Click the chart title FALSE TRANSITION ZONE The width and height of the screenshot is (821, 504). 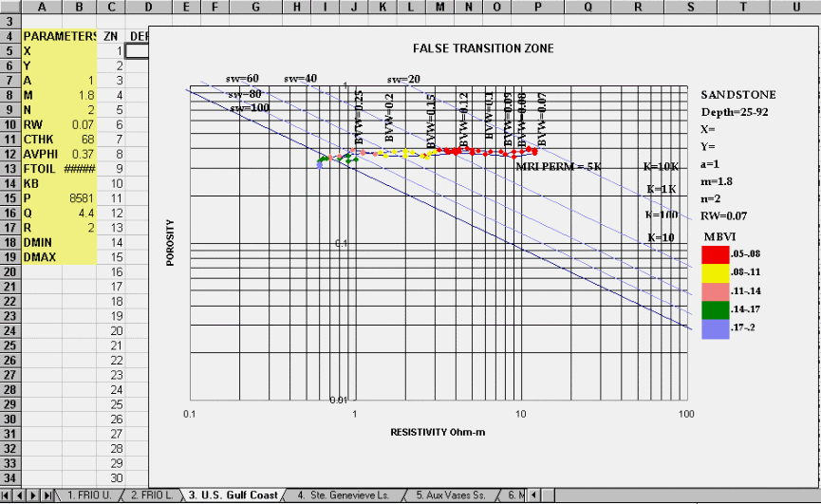483,48
